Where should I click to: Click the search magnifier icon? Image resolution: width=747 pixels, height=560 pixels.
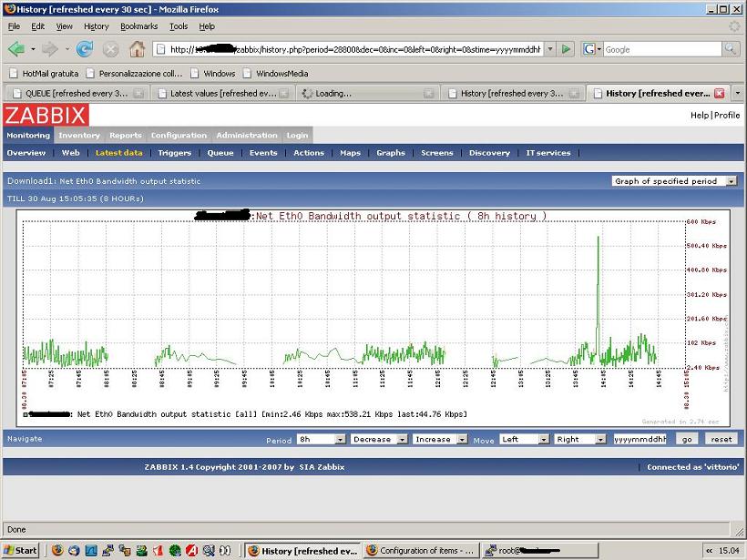[x=731, y=49]
